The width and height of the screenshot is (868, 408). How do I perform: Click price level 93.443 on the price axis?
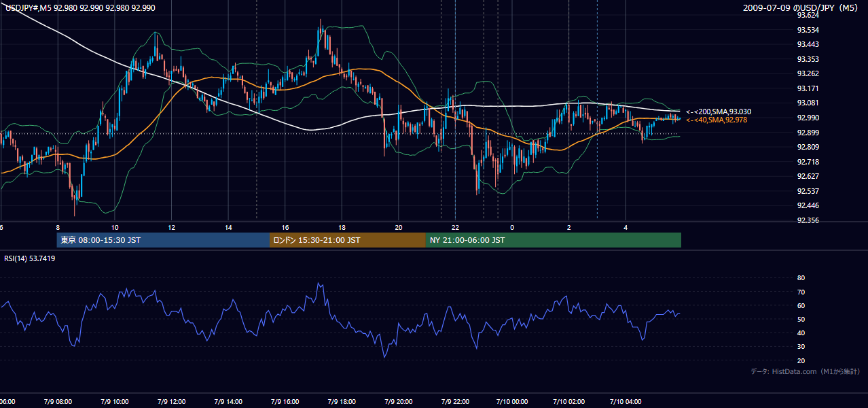[x=808, y=44]
